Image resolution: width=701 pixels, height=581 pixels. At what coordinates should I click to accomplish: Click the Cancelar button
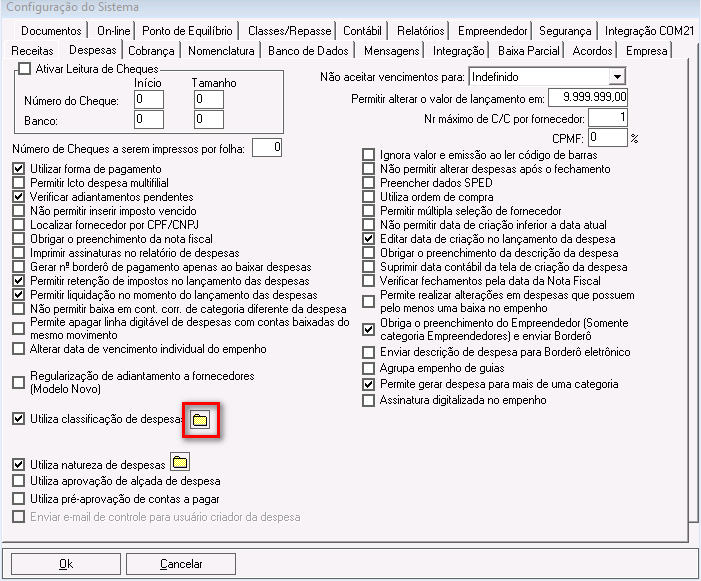[x=181, y=564]
